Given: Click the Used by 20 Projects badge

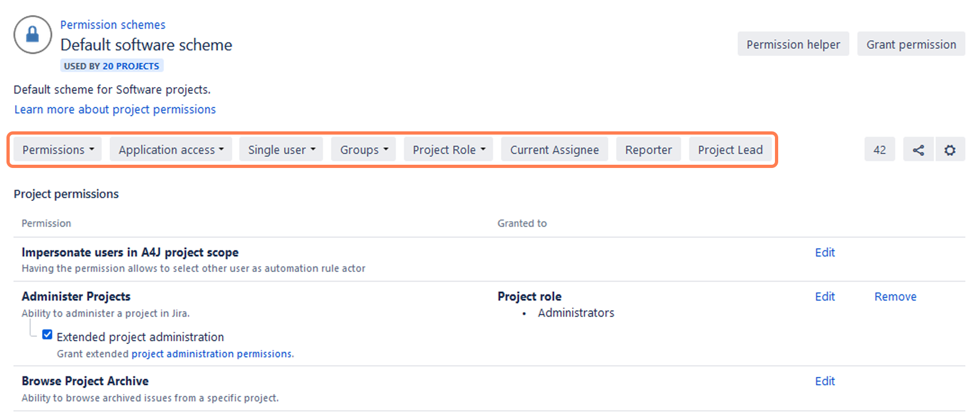Looking at the screenshot, I should [111, 66].
